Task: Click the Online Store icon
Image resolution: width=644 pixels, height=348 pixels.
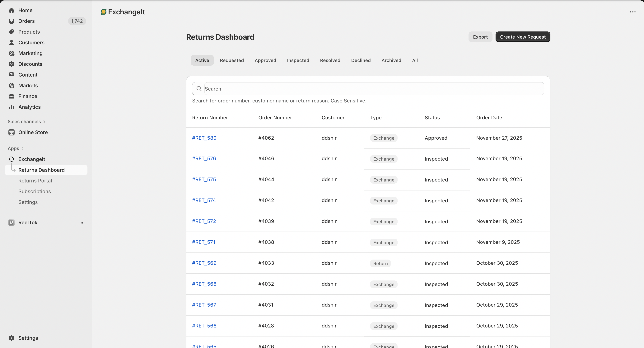Action: point(12,132)
